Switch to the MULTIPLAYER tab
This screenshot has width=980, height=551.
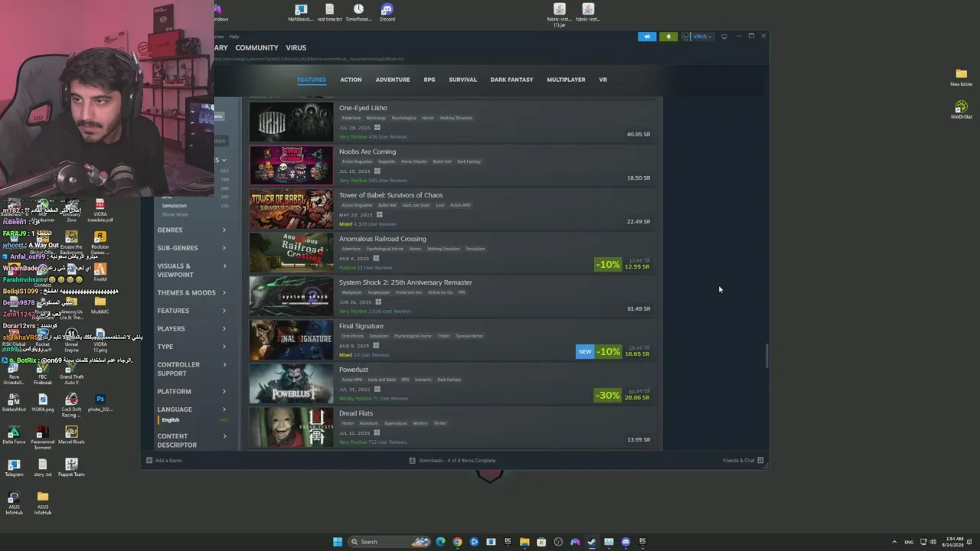coord(566,80)
